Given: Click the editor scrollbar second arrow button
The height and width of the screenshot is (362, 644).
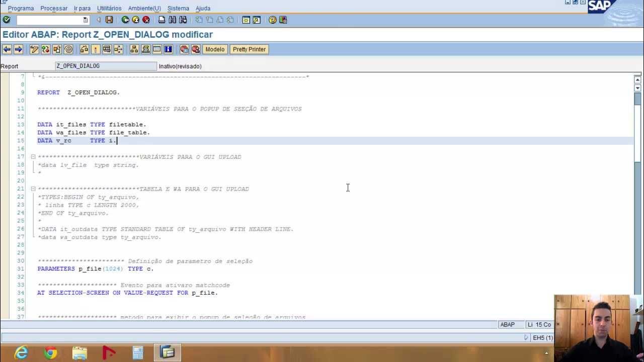Looking at the screenshot, I should coord(637,88).
